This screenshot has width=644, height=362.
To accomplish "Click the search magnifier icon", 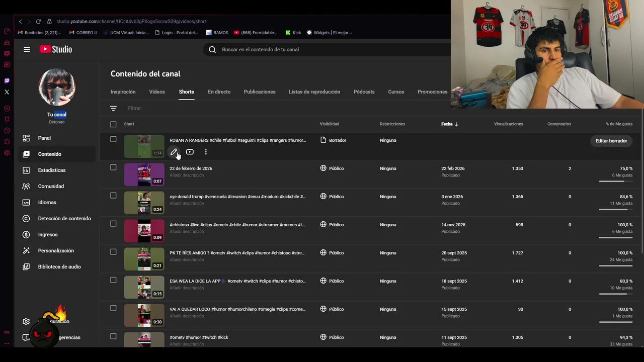I will click(x=212, y=49).
